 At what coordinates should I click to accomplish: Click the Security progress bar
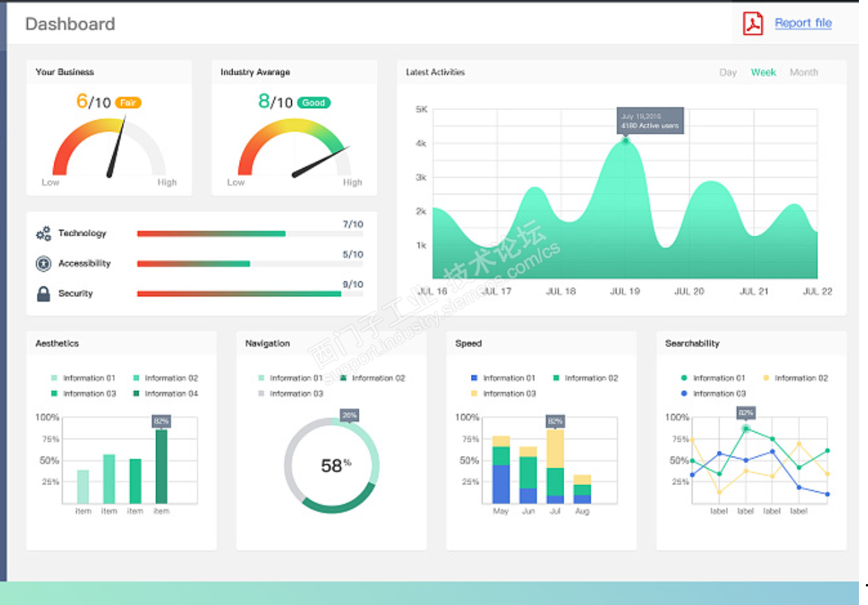point(250,294)
